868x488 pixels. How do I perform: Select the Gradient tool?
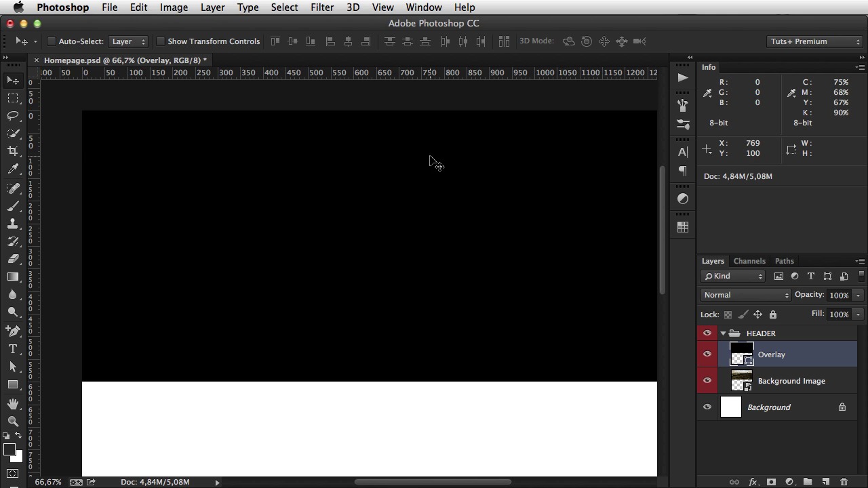[13, 277]
